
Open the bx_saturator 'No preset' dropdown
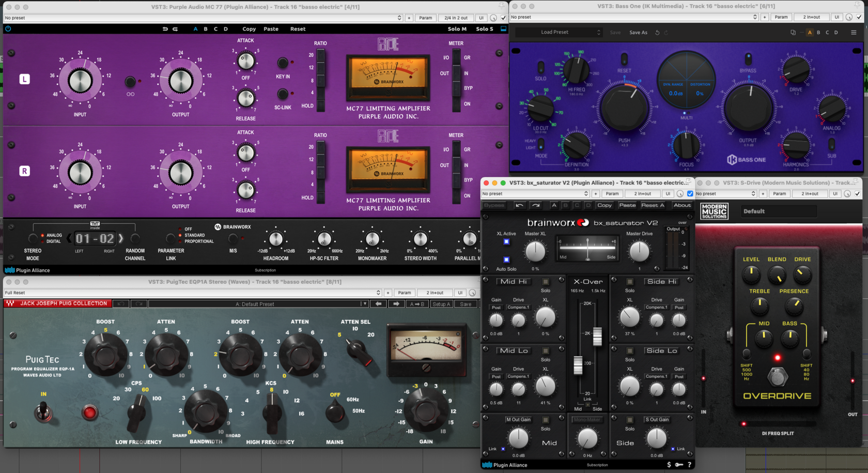(x=535, y=194)
